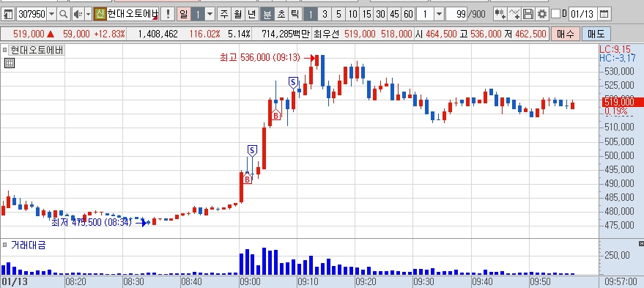Viewport: 644px width, 288px height.
Task: Click the 최고 536,000 (09:13) high label
Action: [260, 58]
